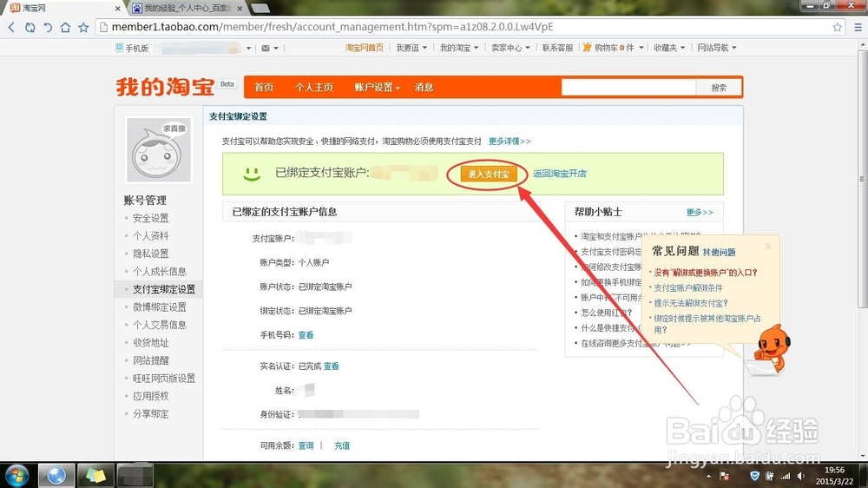The width and height of the screenshot is (868, 488).
Task: Open the 账户设置 navigation dropdown
Action: tap(377, 87)
